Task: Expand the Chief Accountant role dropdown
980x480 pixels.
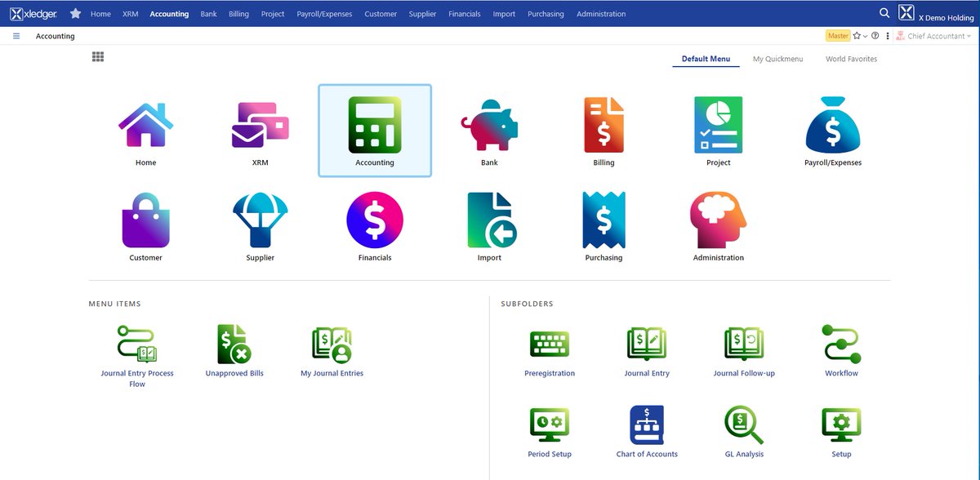Action: pyautogui.click(x=933, y=36)
